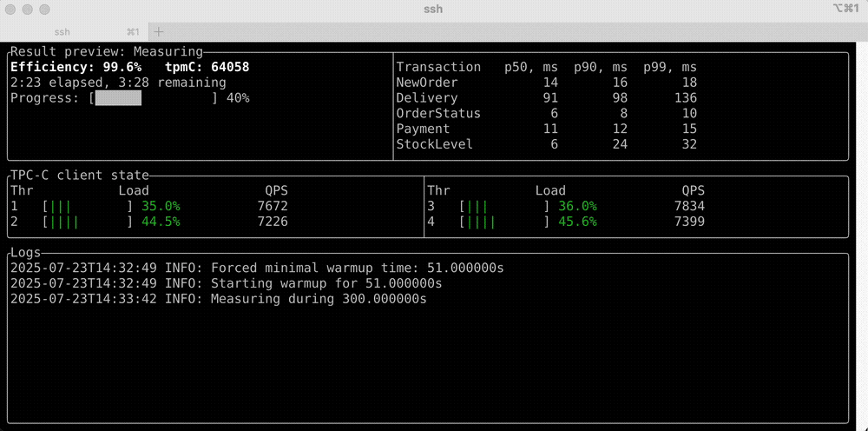Click the Delivery transaction row
This screenshot has height=431, width=868.
point(546,98)
